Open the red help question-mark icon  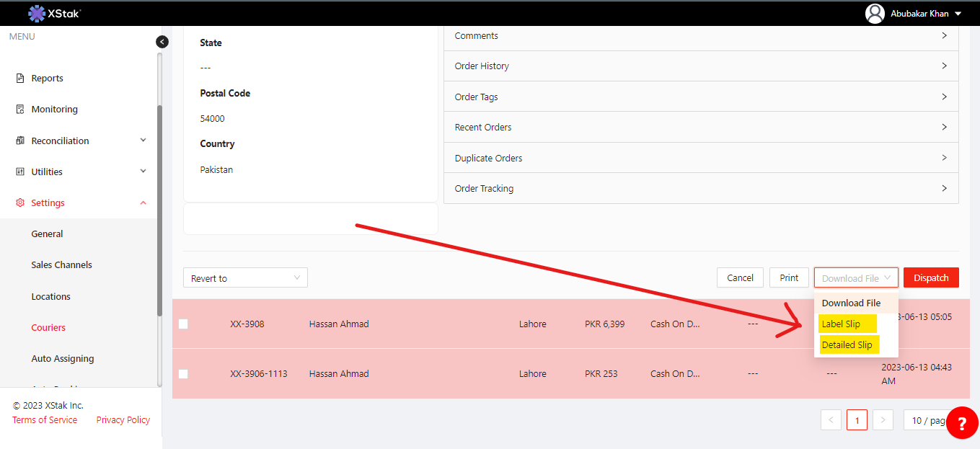[961, 423]
